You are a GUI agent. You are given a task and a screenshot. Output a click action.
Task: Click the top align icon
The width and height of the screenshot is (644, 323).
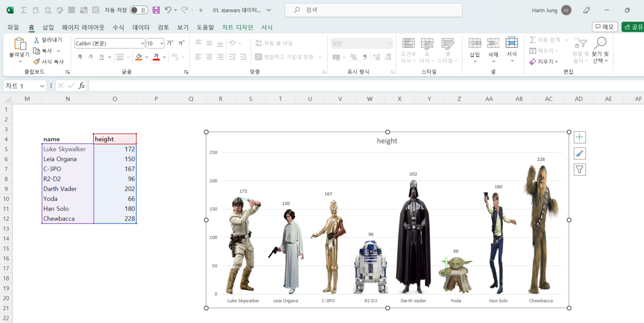198,43
